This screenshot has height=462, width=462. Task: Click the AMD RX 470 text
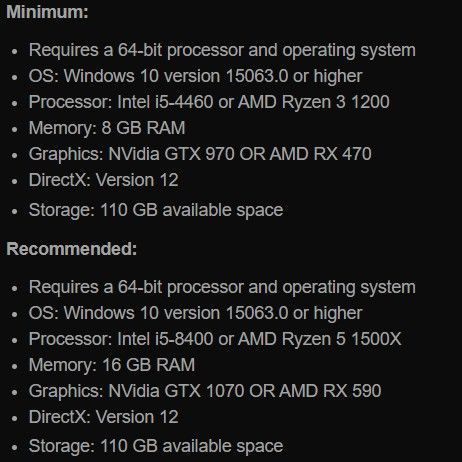point(320,154)
